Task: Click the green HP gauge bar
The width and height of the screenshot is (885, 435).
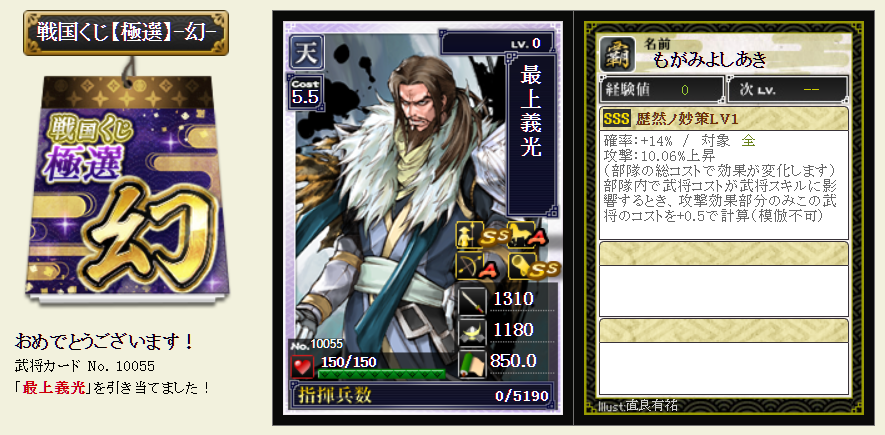Action: (381, 374)
